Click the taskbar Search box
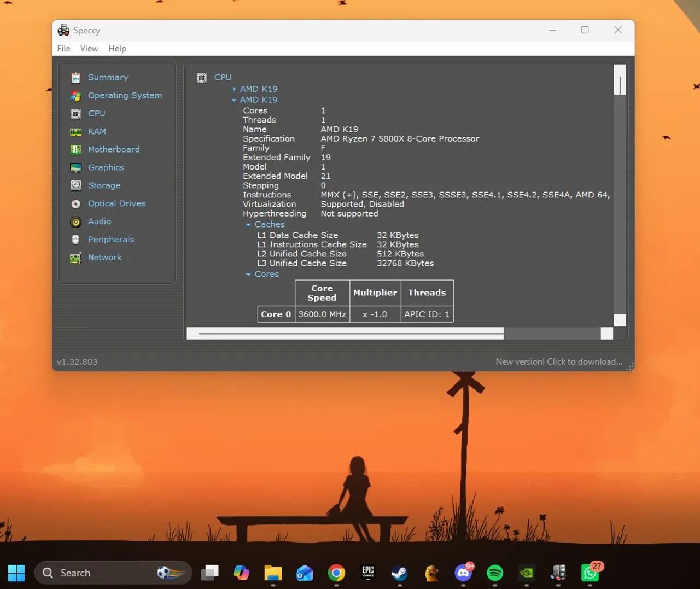Viewport: 700px width, 589px height. pyautogui.click(x=113, y=573)
